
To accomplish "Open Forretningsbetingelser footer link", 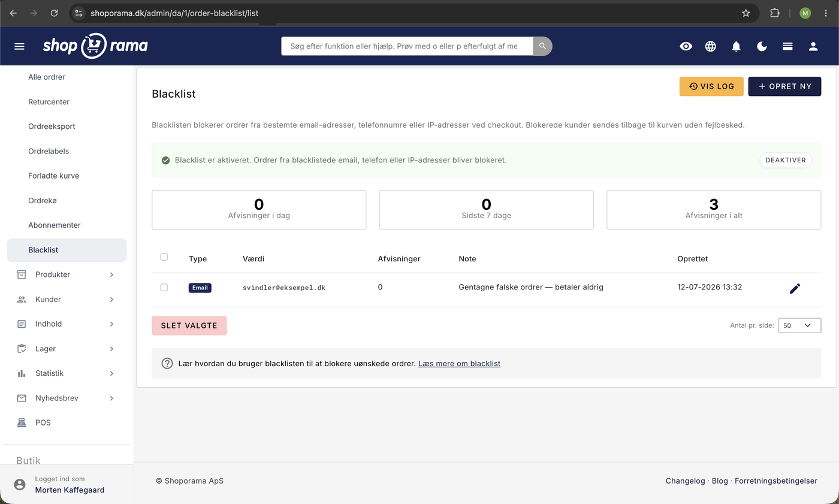I will (x=776, y=481).
